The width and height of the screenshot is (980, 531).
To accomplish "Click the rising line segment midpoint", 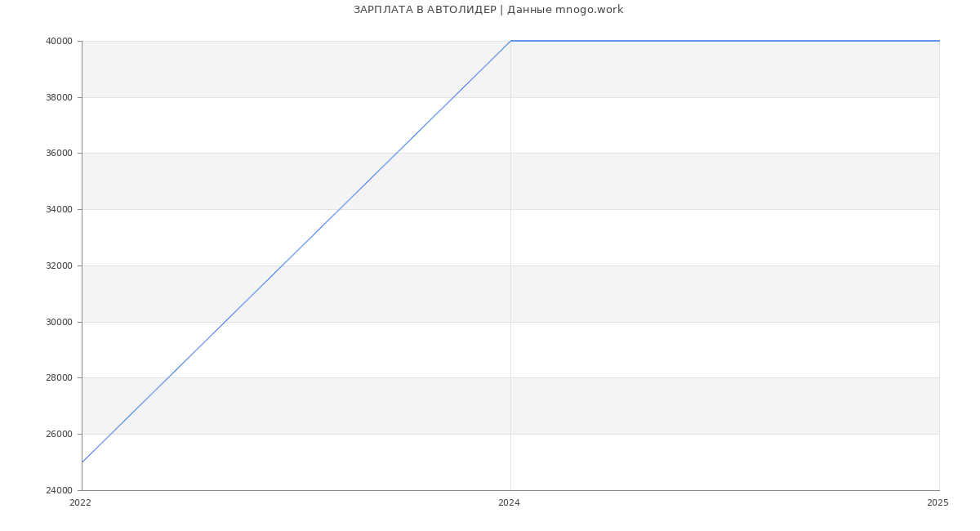I will coord(296,252).
